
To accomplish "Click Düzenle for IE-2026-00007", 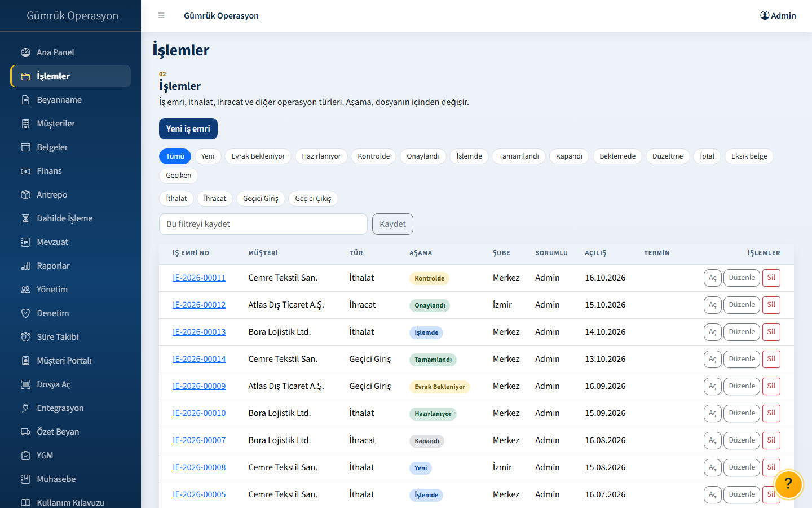I will pyautogui.click(x=742, y=440).
